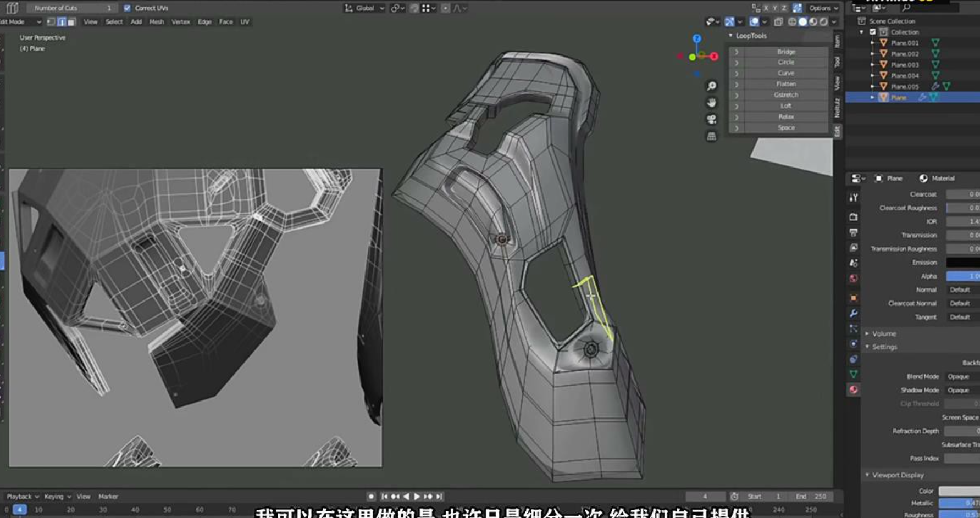Toggle X axis mirror button
980x518 pixels.
click(766, 8)
